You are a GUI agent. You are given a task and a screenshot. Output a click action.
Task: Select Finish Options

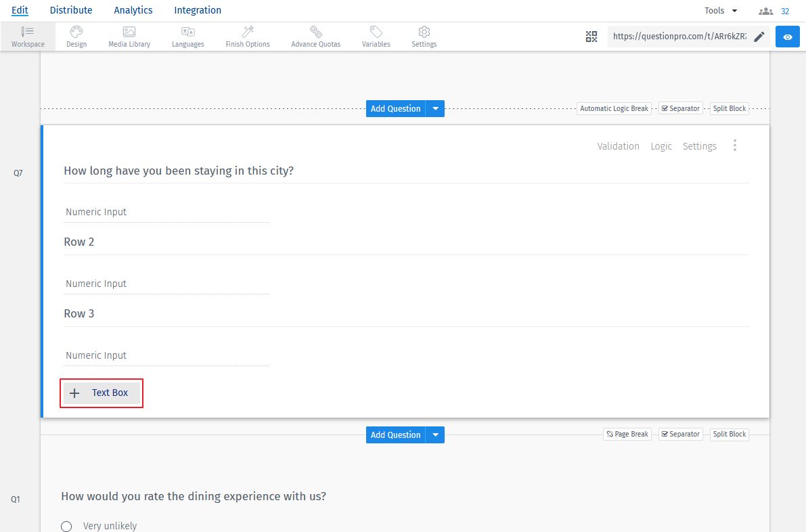247,37
